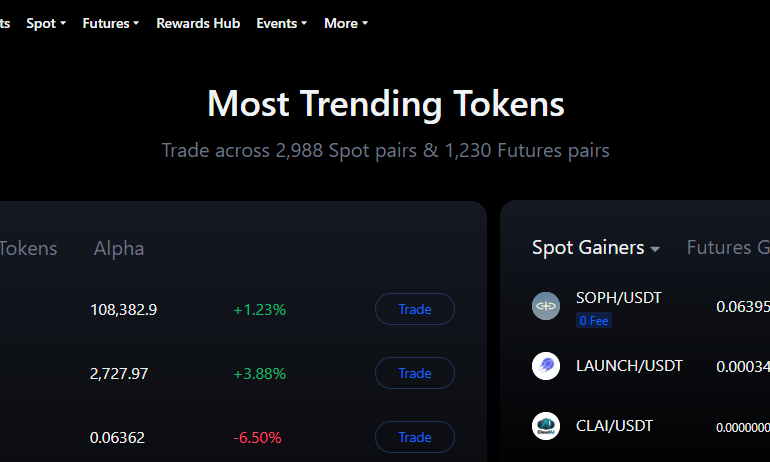Trade the token priced 108,382.9
Viewport: 770px width, 462px height.
pyautogui.click(x=415, y=309)
